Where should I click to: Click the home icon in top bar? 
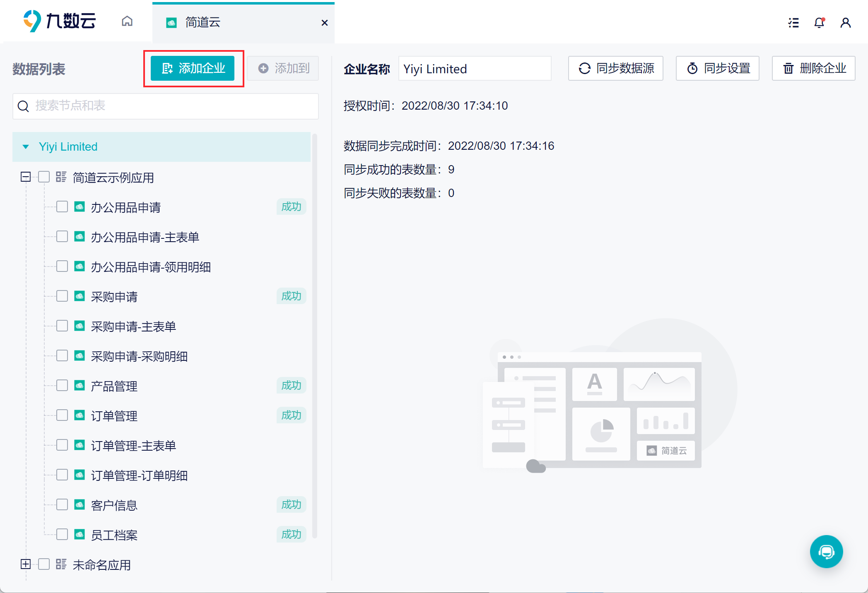click(x=127, y=22)
